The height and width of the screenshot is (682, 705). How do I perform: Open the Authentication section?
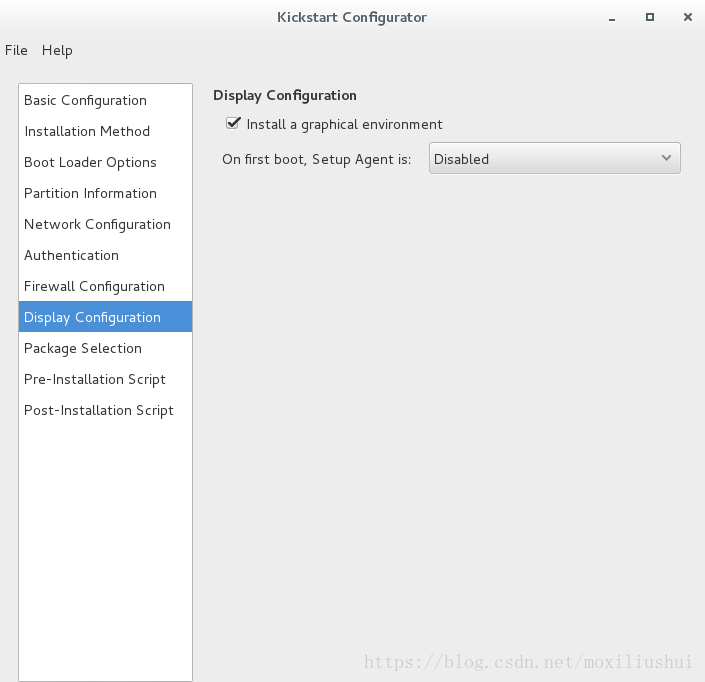105,255
